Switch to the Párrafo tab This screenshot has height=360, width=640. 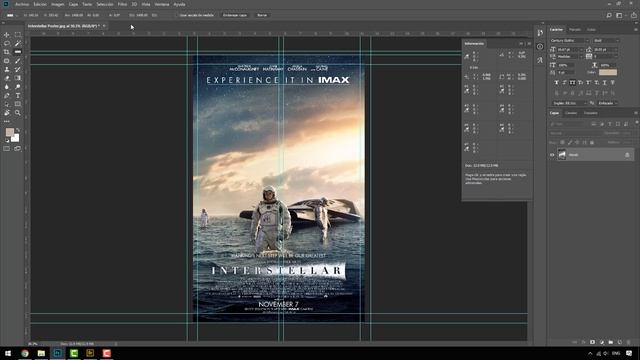tap(575, 29)
